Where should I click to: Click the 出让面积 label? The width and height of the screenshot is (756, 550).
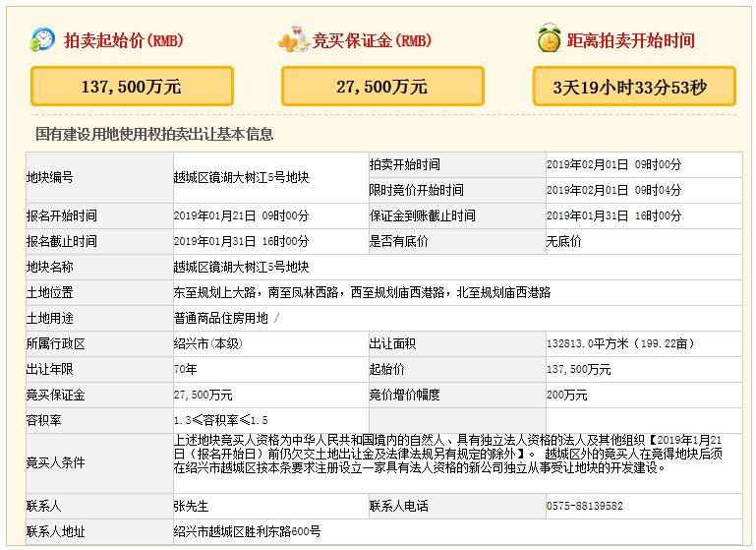[x=392, y=343]
